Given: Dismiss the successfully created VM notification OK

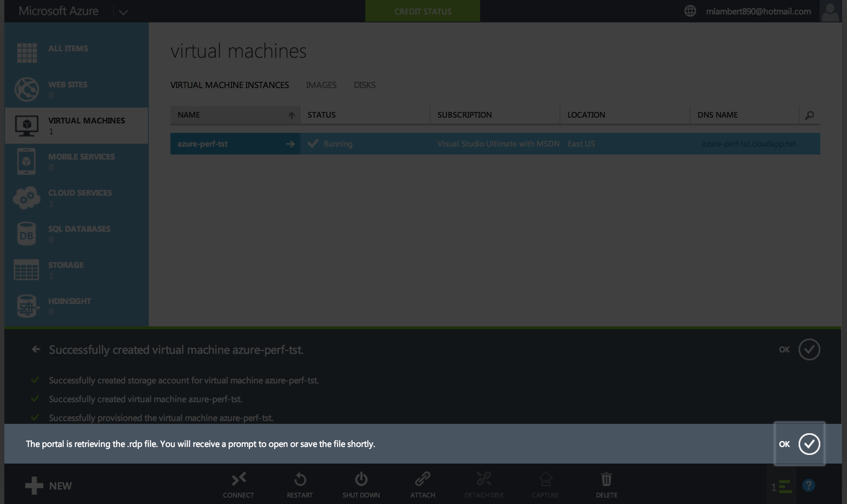Looking at the screenshot, I should pyautogui.click(x=809, y=349).
